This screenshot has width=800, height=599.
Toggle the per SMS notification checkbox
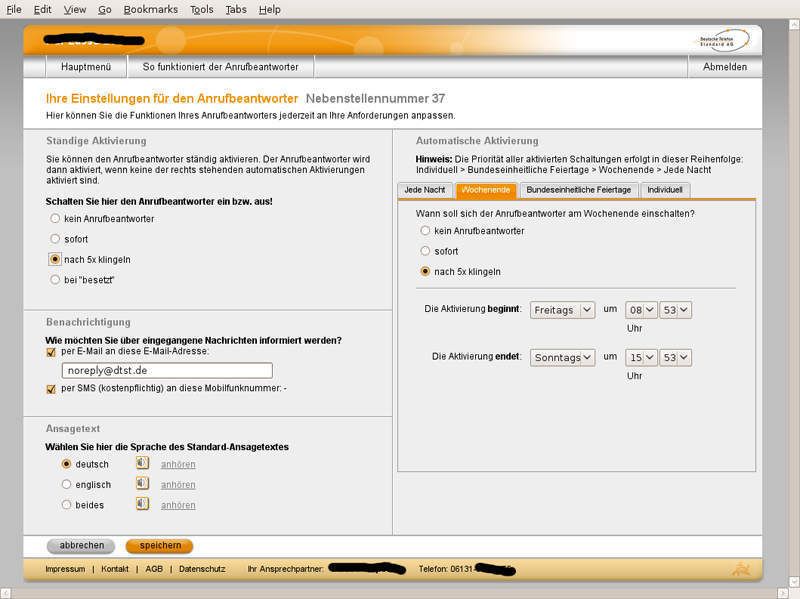coord(51,389)
